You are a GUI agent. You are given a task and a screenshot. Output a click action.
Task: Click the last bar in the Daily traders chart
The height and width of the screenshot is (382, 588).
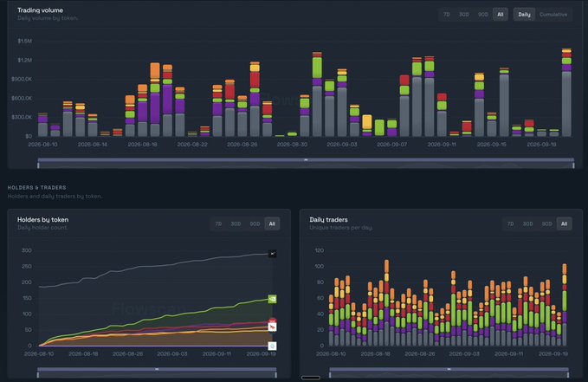tap(565, 305)
